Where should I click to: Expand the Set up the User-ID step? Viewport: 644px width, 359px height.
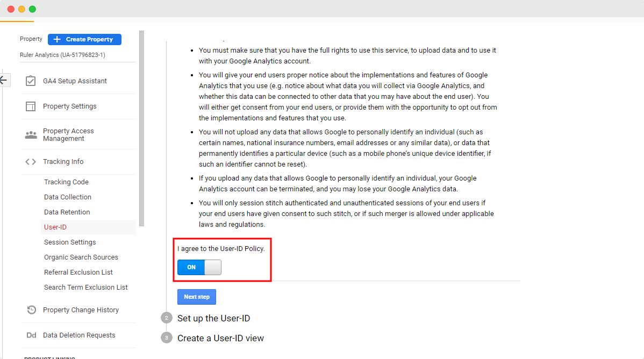coord(214,318)
